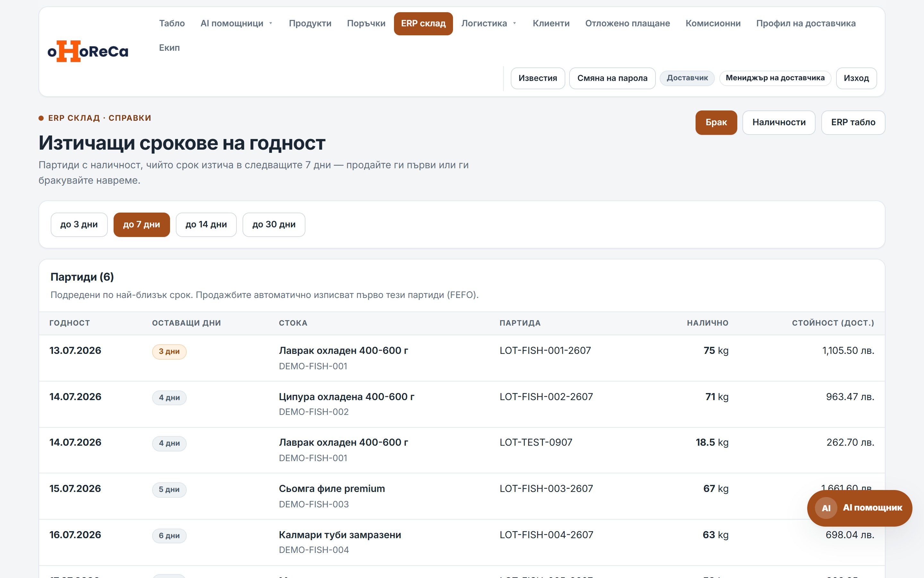Screen dimensions: 924x578
Task: Click date 15.07.2026
Action: (x=75, y=488)
